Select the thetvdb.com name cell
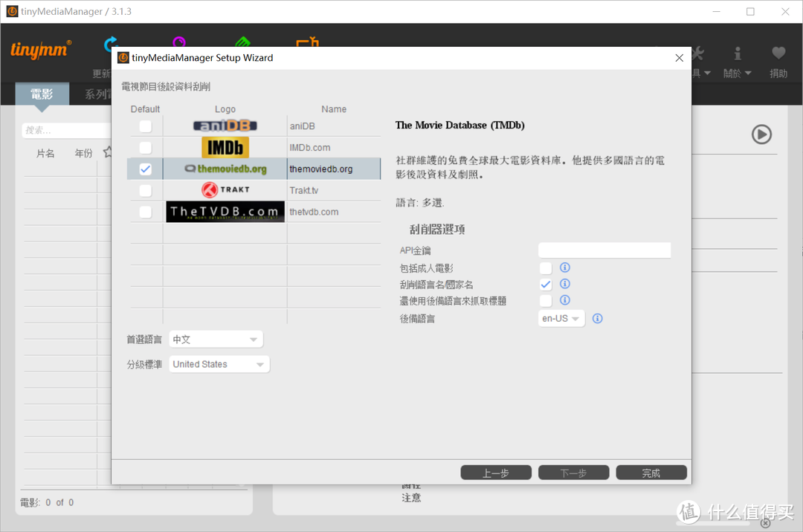Viewport: 803px width, 532px height. (x=334, y=212)
